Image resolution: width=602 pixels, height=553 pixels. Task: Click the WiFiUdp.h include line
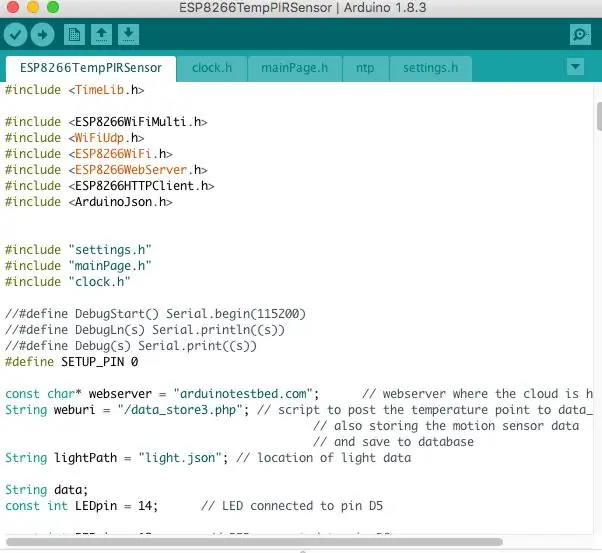[75, 138]
